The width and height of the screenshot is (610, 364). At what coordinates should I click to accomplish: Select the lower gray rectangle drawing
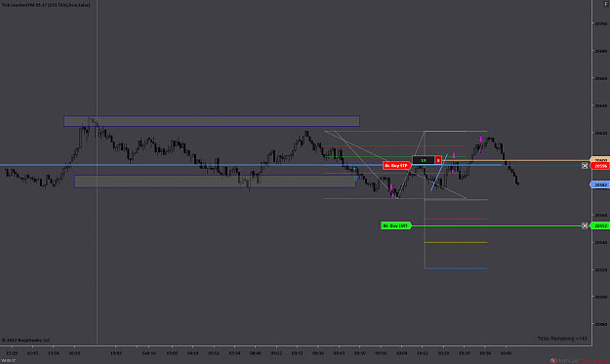pyautogui.click(x=215, y=182)
